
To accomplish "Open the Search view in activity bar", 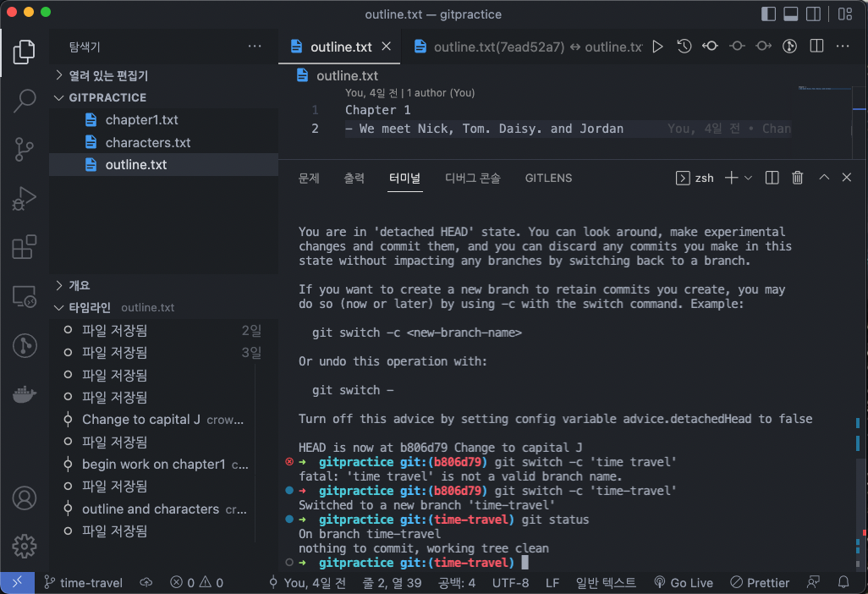I will pyautogui.click(x=24, y=100).
